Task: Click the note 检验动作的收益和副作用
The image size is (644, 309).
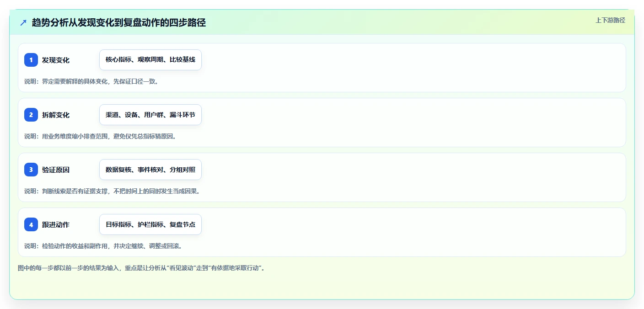Action: (x=103, y=246)
